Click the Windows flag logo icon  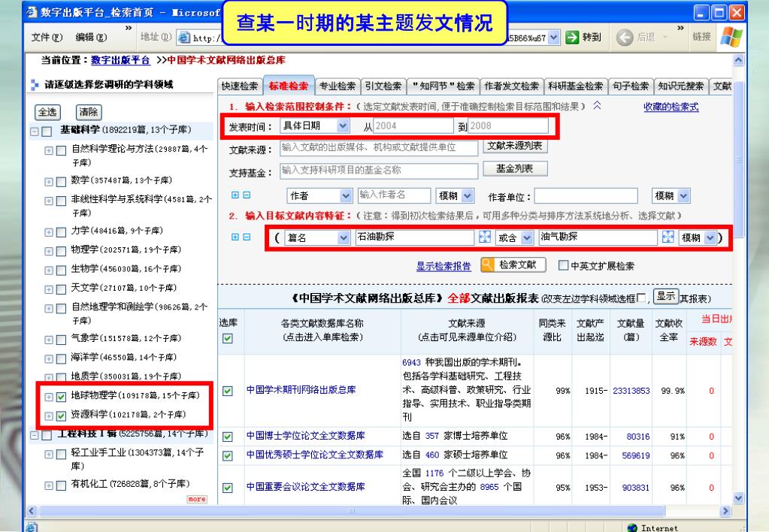point(731,38)
